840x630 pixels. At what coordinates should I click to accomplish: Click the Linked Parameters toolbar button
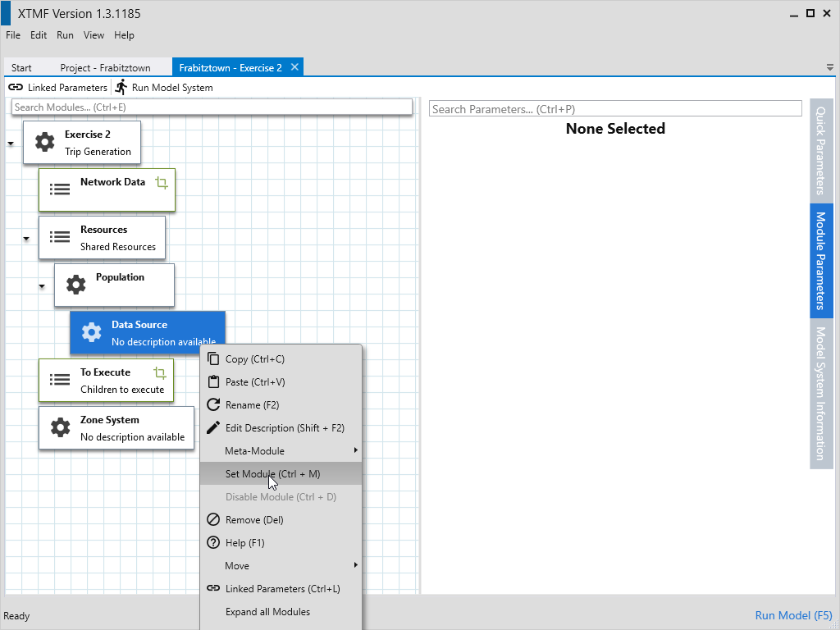pyautogui.click(x=57, y=87)
